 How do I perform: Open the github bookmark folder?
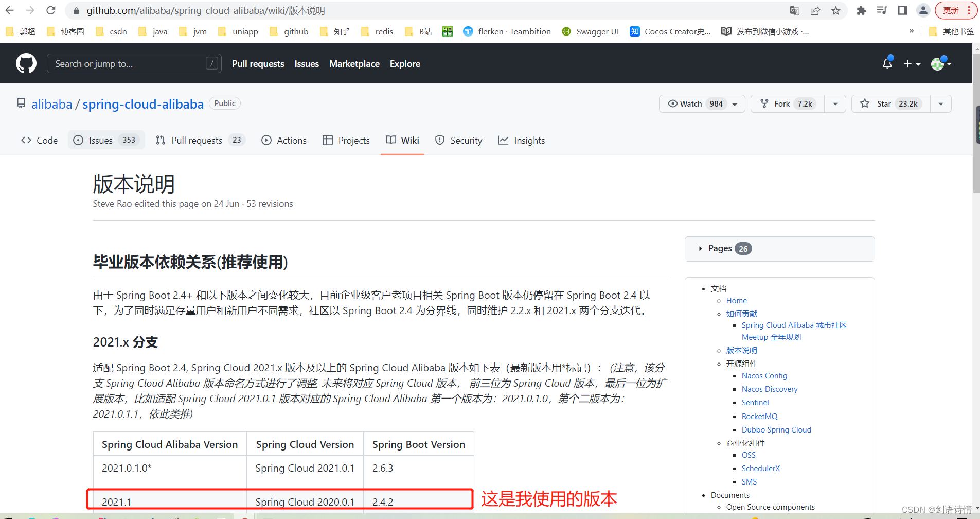pyautogui.click(x=289, y=31)
